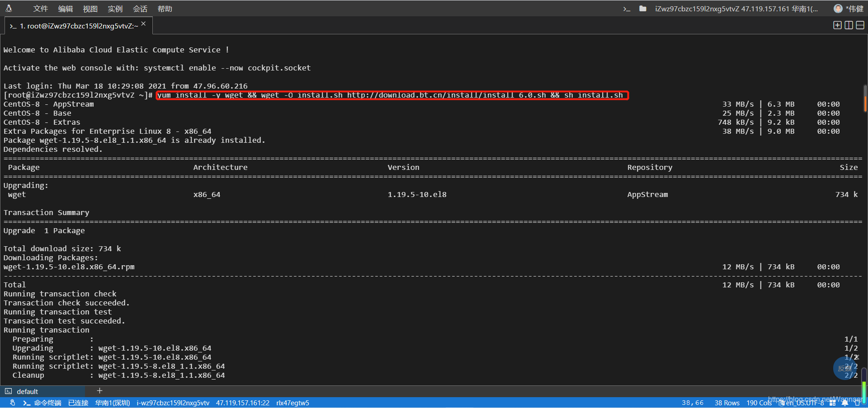Click the 反馈 feedback floating button
The height and width of the screenshot is (408, 868).
click(x=845, y=368)
